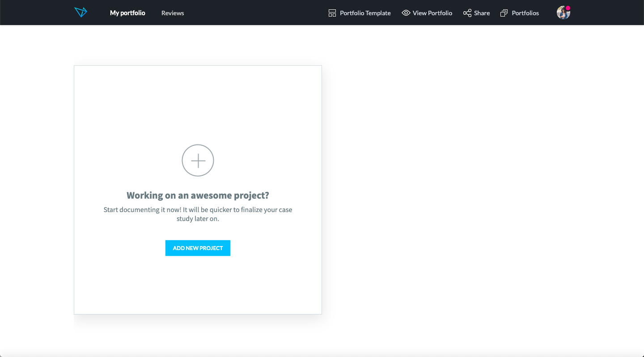Switch to the Reviews tab
Screen dimensions: 644x357
[x=172, y=13]
